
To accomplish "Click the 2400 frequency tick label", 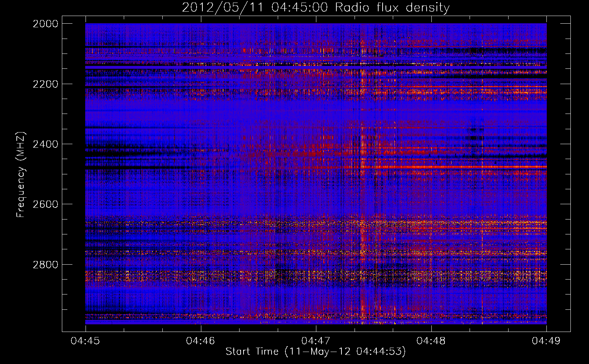I will [46, 144].
